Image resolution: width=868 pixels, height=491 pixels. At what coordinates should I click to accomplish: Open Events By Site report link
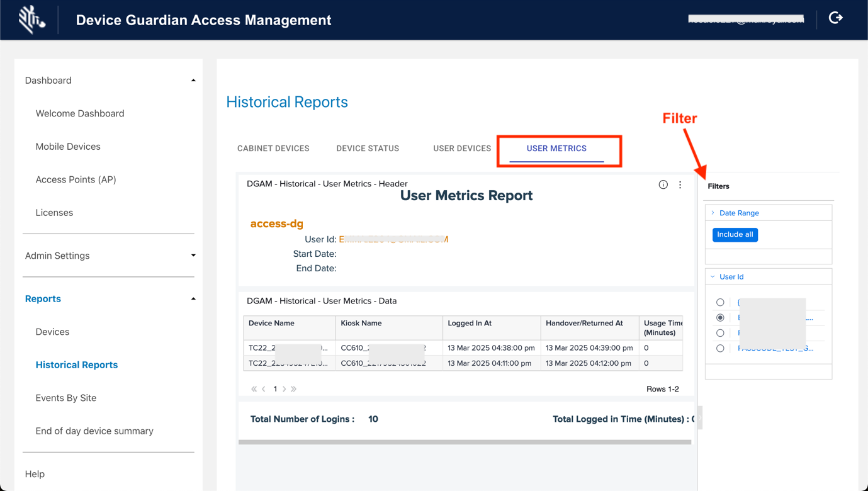[66, 398]
